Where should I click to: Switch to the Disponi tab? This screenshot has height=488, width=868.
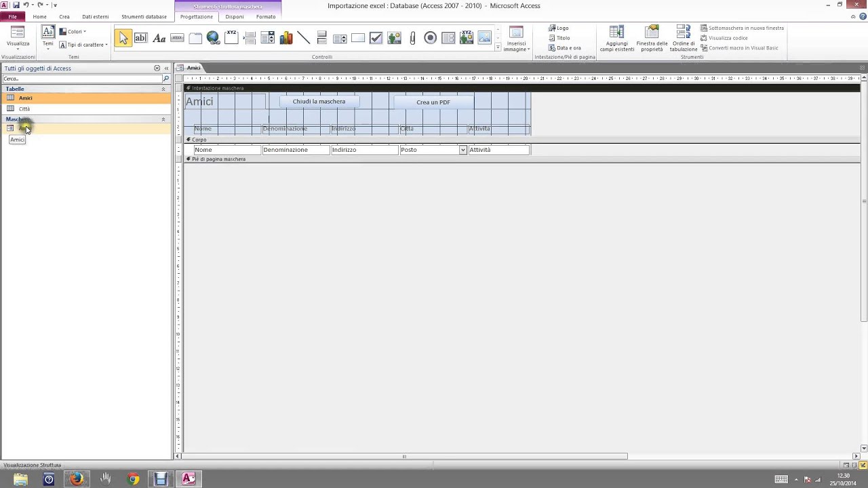pos(235,16)
